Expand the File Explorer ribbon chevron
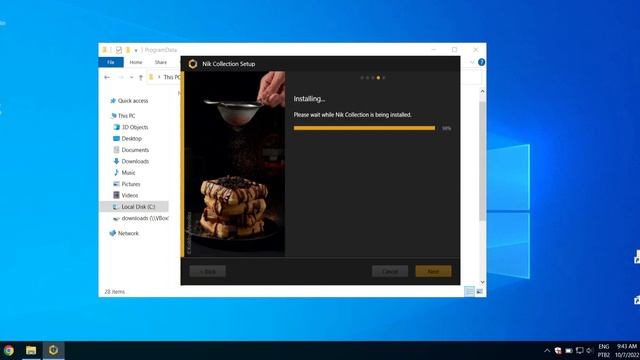Viewport: 640px width, 360px height. pyautogui.click(x=472, y=62)
